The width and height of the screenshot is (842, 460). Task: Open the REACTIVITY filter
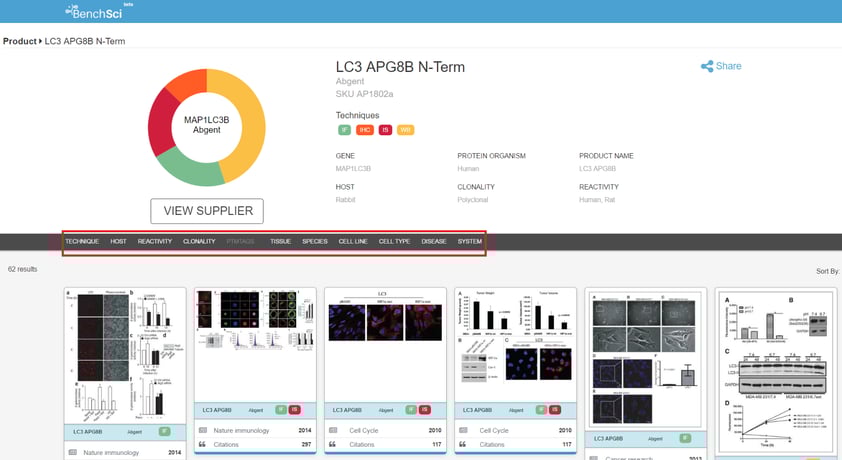tap(155, 242)
